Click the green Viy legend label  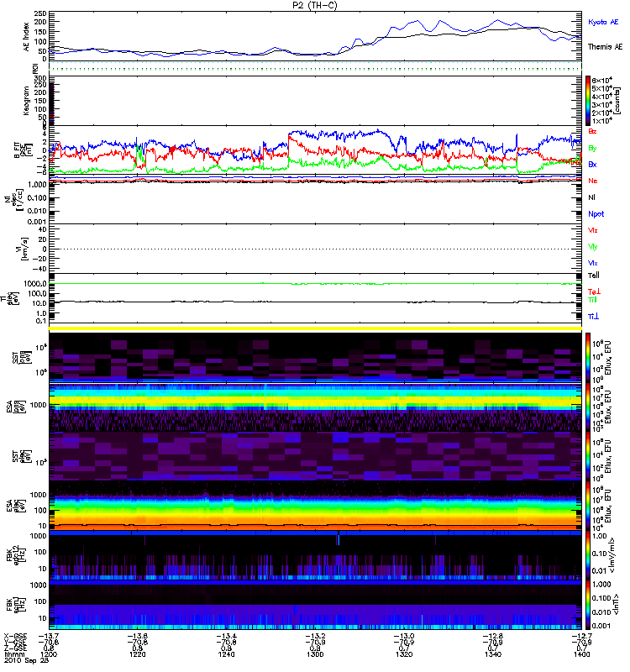pyautogui.click(x=592, y=247)
